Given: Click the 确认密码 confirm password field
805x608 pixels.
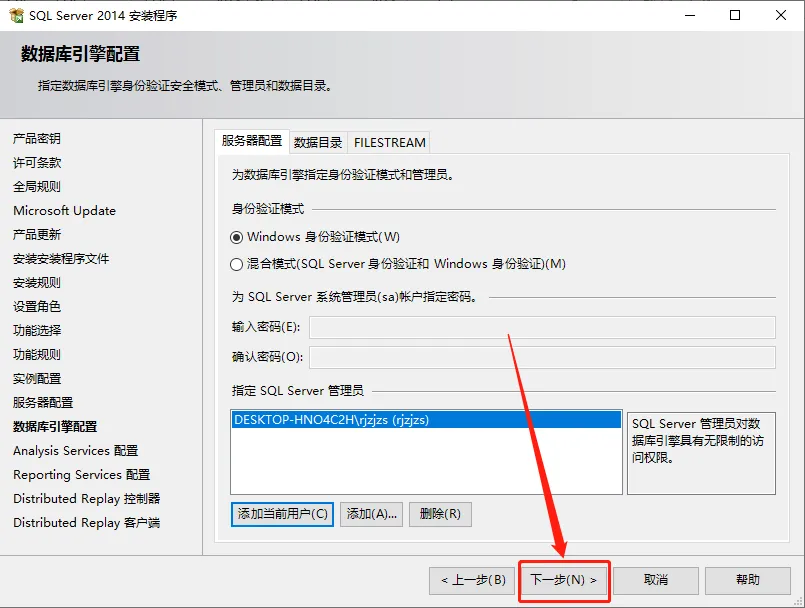Looking at the screenshot, I should [x=542, y=357].
